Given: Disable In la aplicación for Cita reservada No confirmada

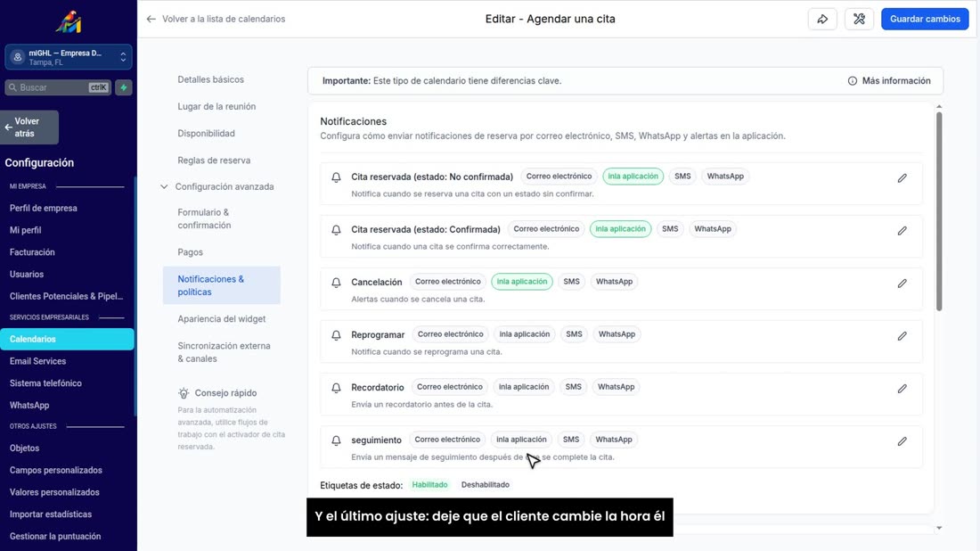Looking at the screenshot, I should (633, 177).
